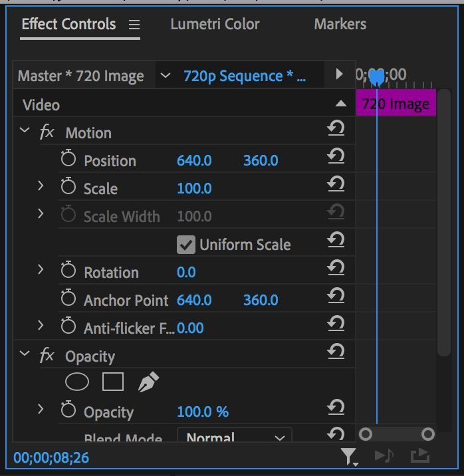Expand the Scale Width parameter
The height and width of the screenshot is (476, 464).
41,213
